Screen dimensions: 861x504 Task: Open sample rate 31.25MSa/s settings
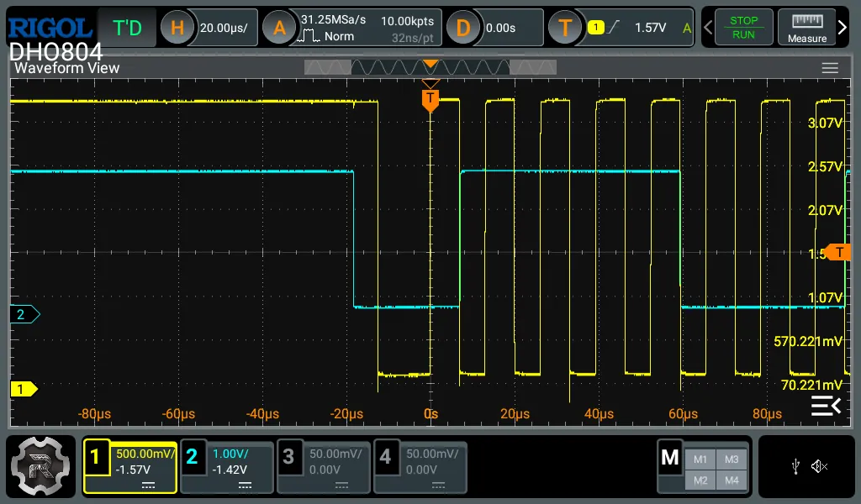point(333,20)
